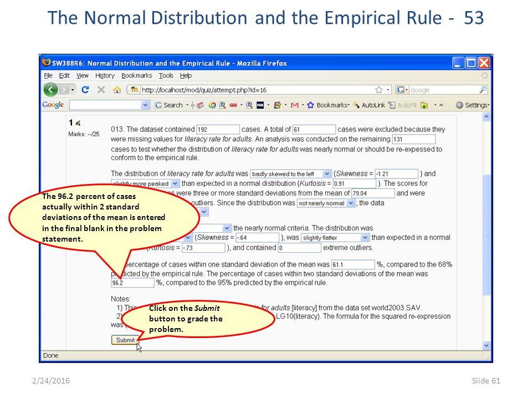Click the dataset cases field showing 192
Viewport: 532px width, 399px height.
click(x=218, y=129)
